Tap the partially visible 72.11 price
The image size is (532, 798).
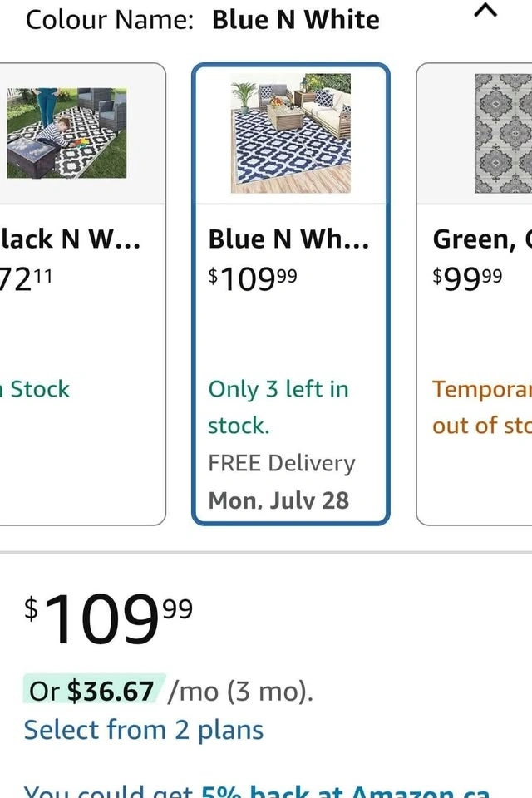(x=27, y=278)
